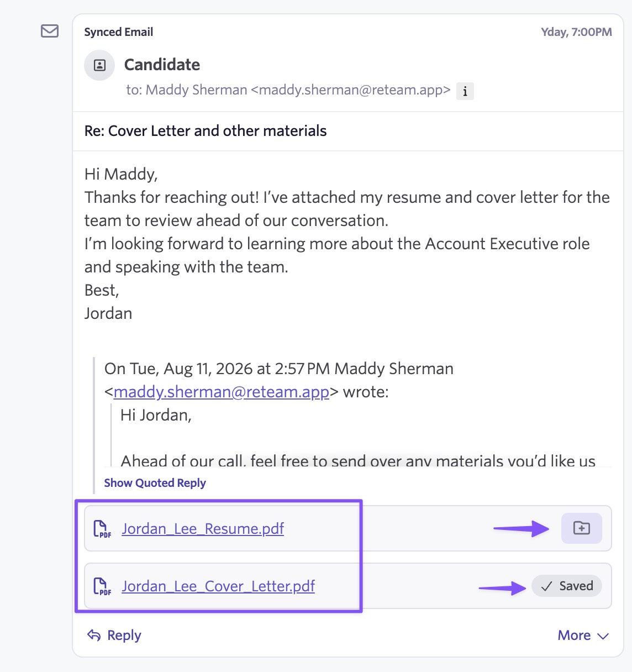The height and width of the screenshot is (672, 632).
Task: Open the More menu
Action: pyautogui.click(x=583, y=636)
